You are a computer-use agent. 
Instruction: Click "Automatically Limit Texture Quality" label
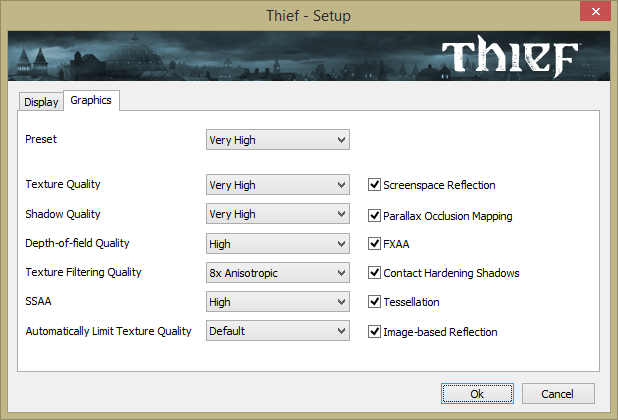(x=108, y=331)
